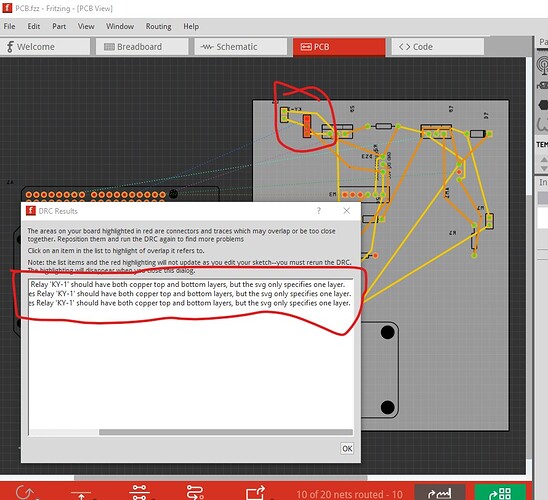Image resolution: width=548 pixels, height=500 pixels.
Task: Click the Export for PCB icon
Action: coord(255,493)
